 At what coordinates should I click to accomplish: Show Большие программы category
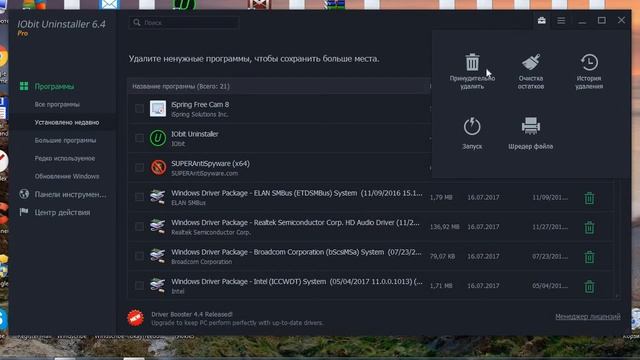point(65,140)
